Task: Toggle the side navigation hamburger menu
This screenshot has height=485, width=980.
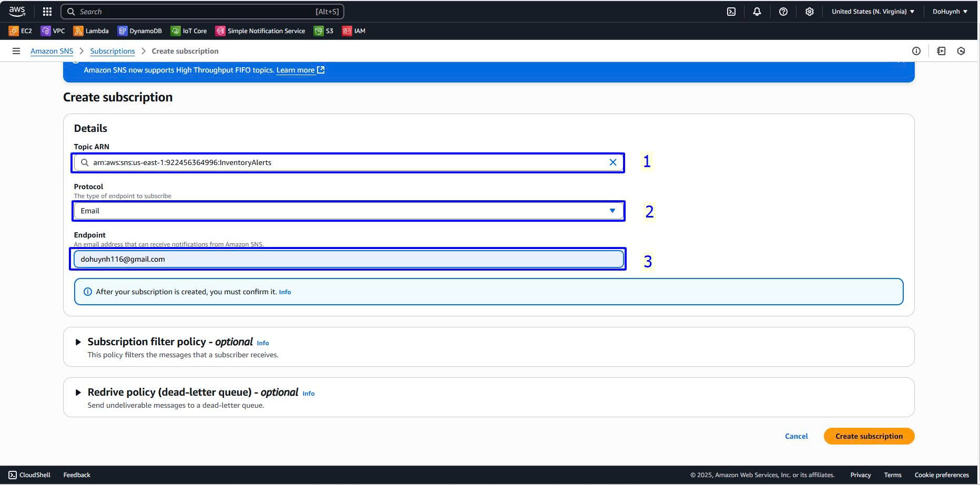Action: click(x=16, y=51)
